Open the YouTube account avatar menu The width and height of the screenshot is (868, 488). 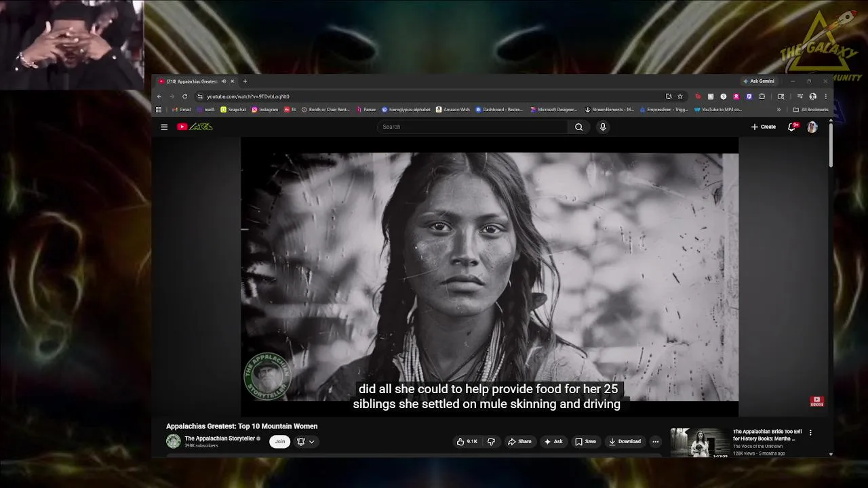tap(812, 127)
